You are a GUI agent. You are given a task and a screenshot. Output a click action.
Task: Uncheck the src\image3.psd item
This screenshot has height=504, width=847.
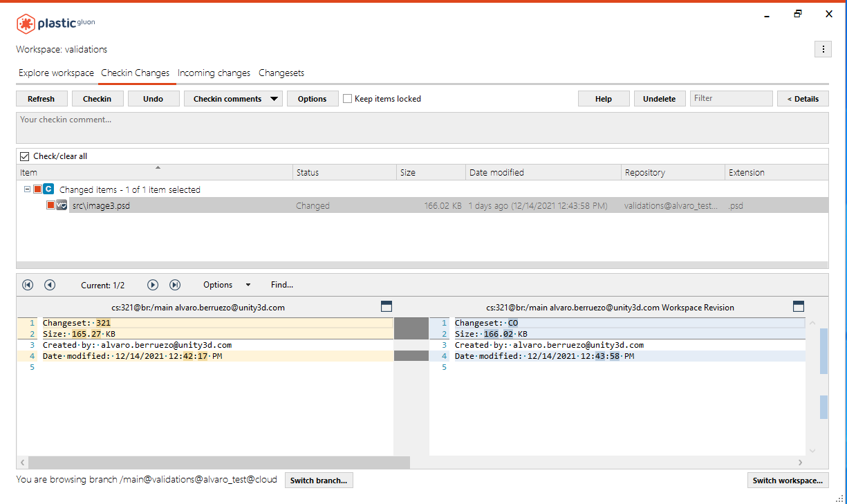(x=50, y=205)
